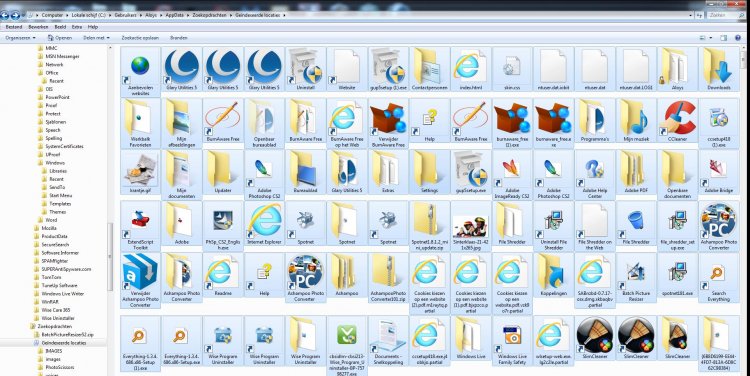Image resolution: width=750 pixels, height=376 pixels.
Task: Click the Windows Live Family Safety icon
Action: 511,340
